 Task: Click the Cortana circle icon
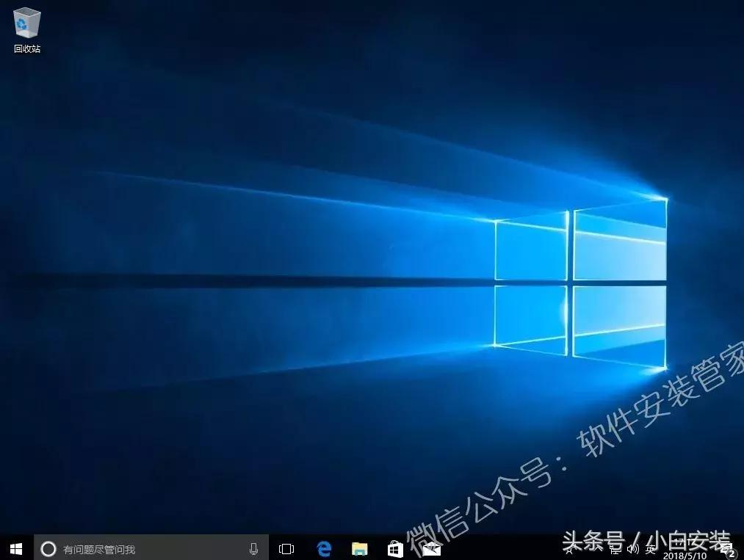(49, 548)
